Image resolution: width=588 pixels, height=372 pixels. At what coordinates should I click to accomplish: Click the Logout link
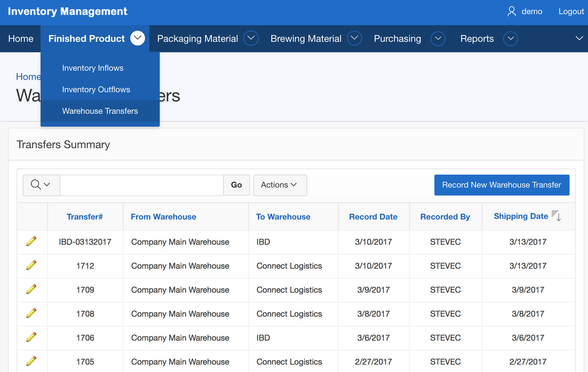tap(571, 12)
